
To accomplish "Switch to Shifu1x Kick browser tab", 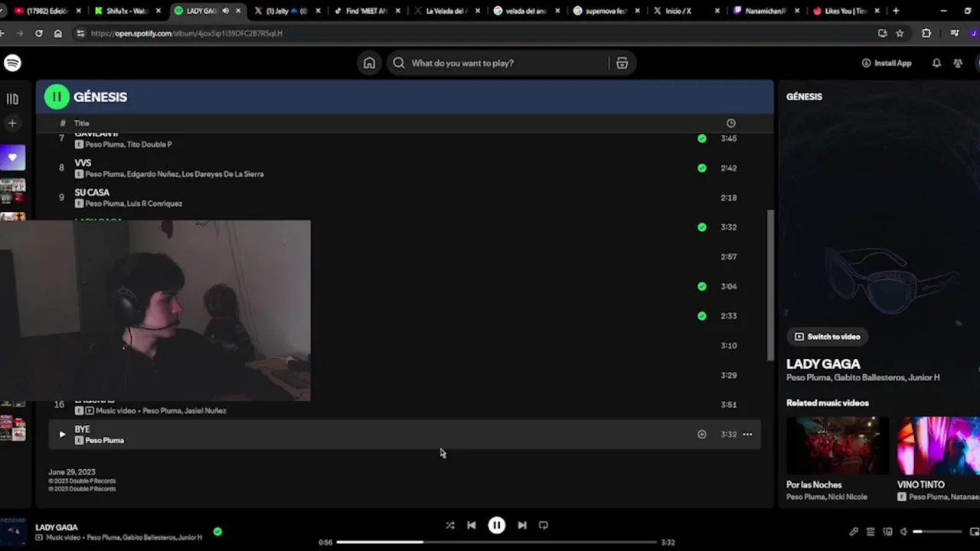I will (127, 11).
